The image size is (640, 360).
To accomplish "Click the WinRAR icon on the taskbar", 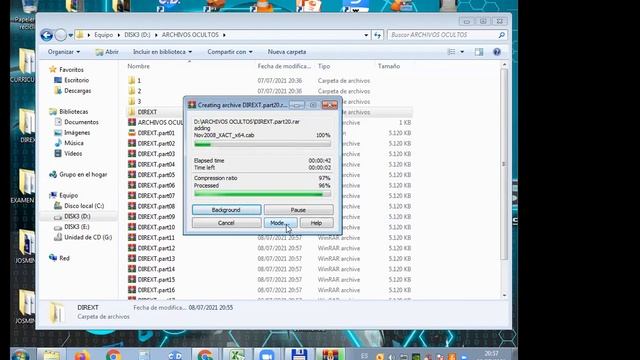I will tap(330, 355).
